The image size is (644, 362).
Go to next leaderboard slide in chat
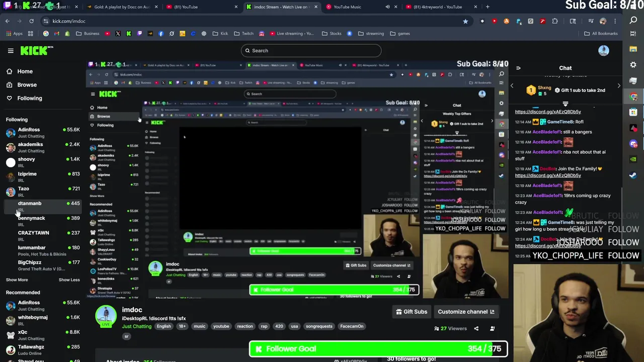[619, 85]
